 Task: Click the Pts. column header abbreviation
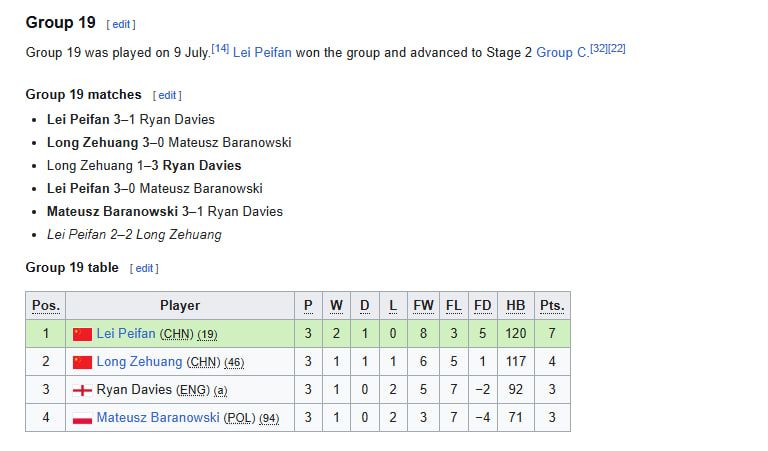(x=552, y=306)
